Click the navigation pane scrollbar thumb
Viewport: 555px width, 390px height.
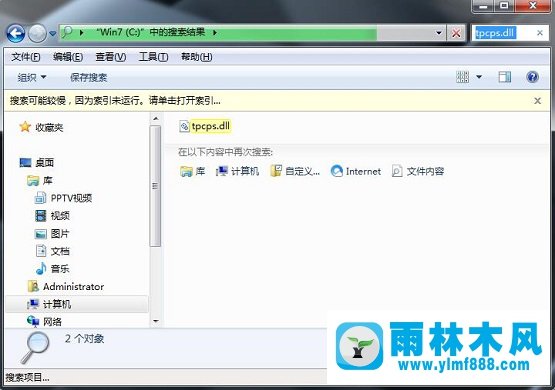[x=155, y=186]
